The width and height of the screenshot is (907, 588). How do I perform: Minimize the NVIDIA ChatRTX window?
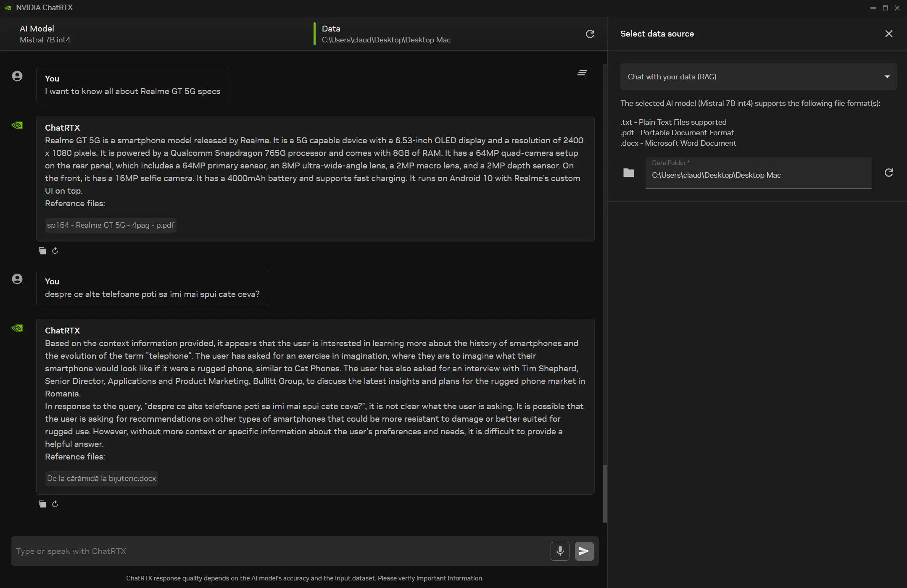[873, 8]
